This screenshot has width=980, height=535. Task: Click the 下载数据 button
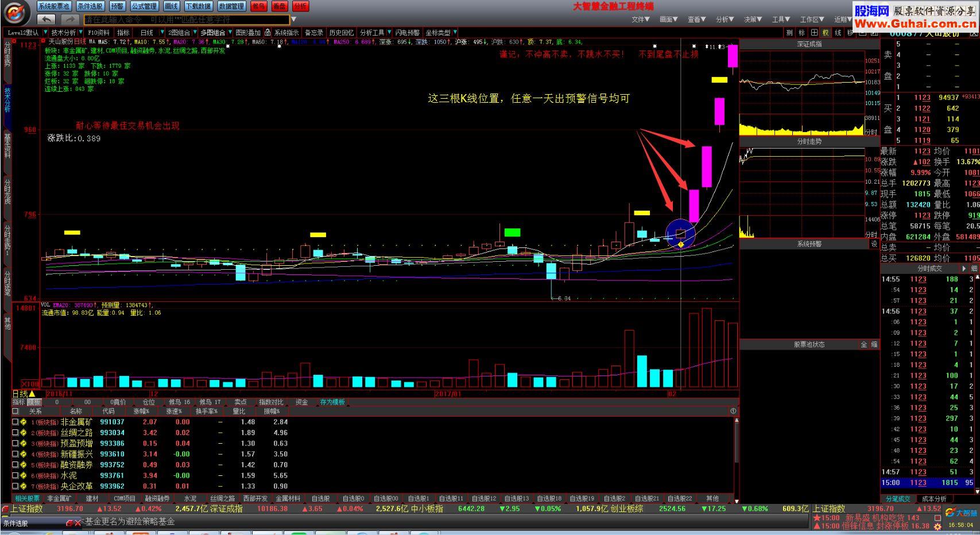click(198, 6)
